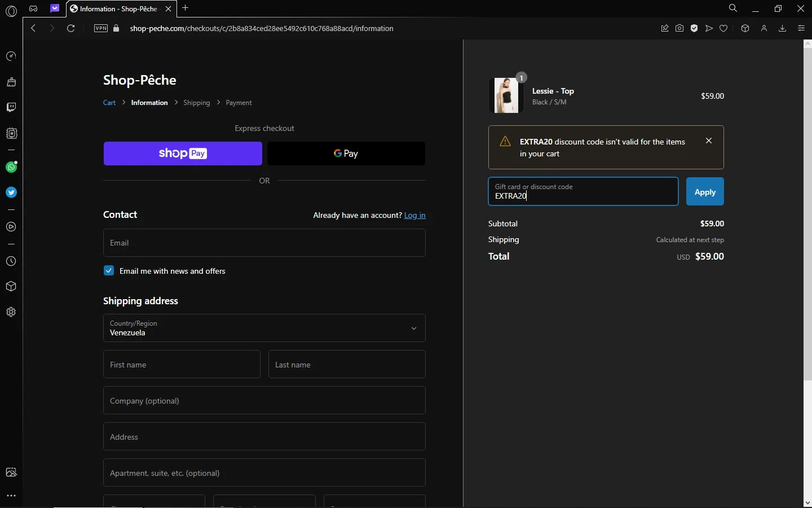Open WhatsApp messenger in sidebar

tap(11, 167)
